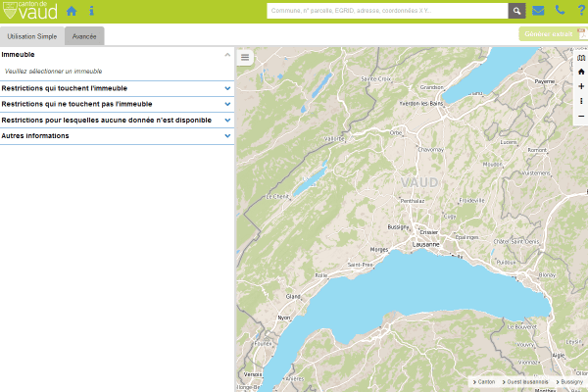588x392 pixels.
Task: Click Payerne label on the map
Action: (x=545, y=81)
